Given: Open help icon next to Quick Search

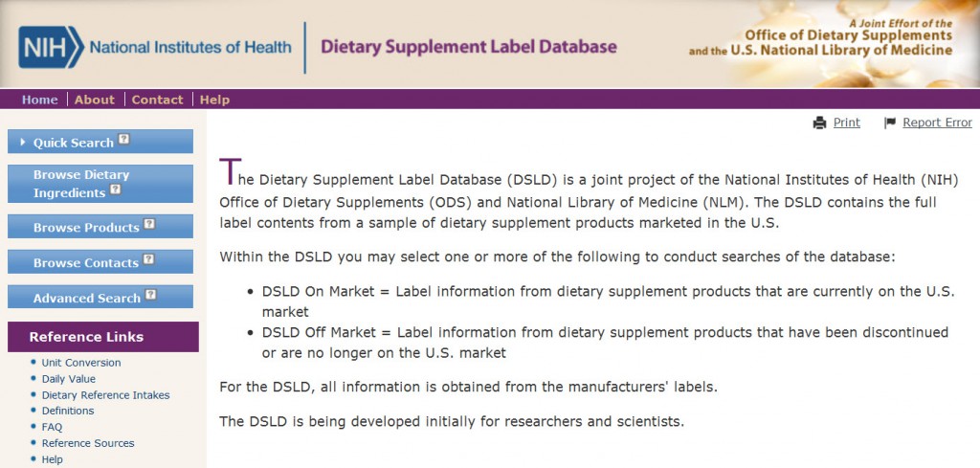Looking at the screenshot, I should [x=124, y=140].
